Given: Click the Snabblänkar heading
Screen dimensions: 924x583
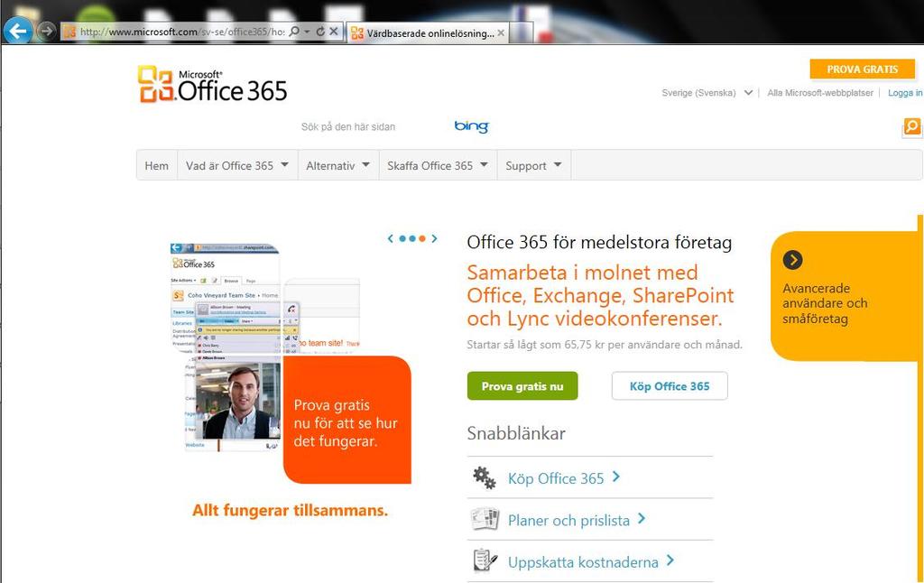Looking at the screenshot, I should [516, 433].
